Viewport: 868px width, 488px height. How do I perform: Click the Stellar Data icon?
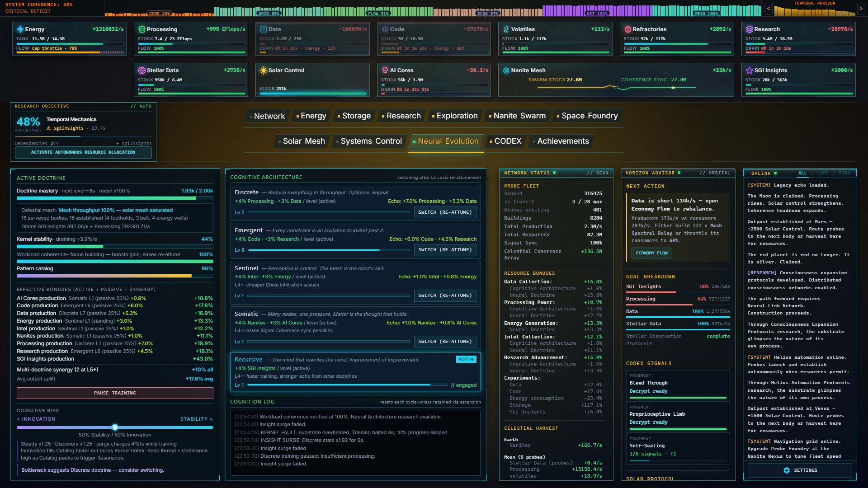(142, 70)
